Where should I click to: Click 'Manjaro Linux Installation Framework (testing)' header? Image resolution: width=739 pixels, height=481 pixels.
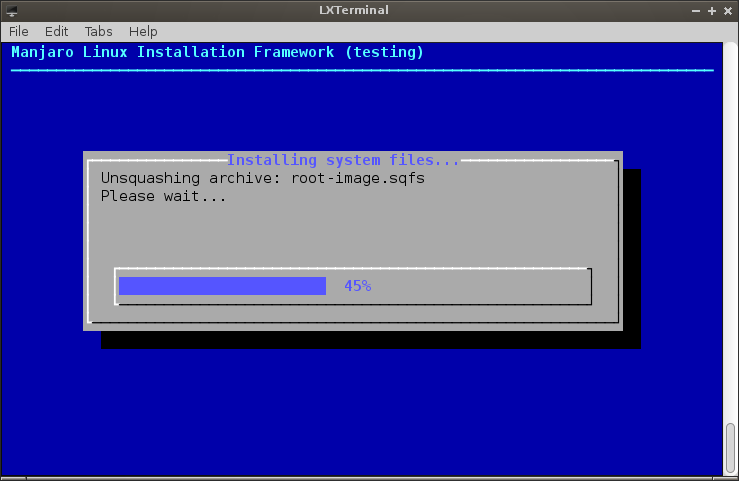pos(217,52)
